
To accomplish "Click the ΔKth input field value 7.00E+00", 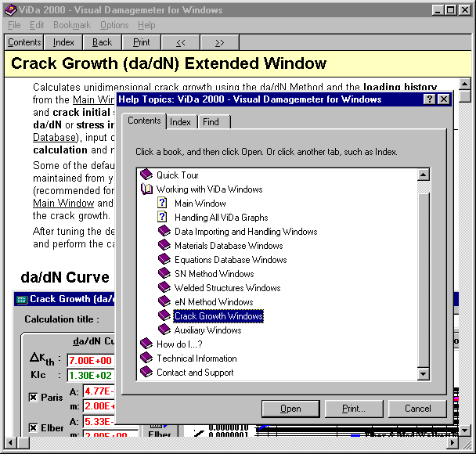I will tap(91, 361).
